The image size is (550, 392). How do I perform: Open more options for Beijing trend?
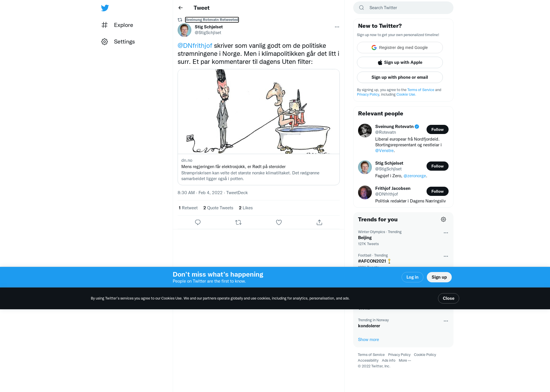click(x=446, y=233)
